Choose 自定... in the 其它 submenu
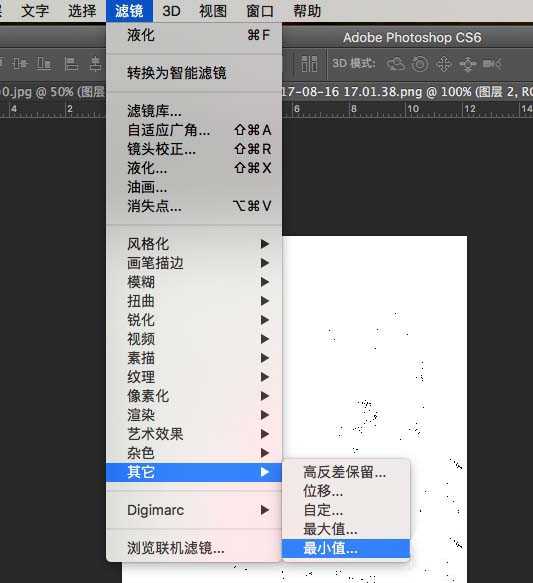Image resolution: width=533 pixels, height=583 pixels. tap(346, 510)
